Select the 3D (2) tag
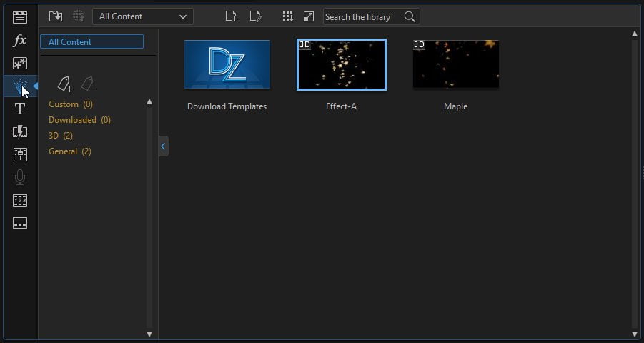644x343 pixels. tap(61, 136)
